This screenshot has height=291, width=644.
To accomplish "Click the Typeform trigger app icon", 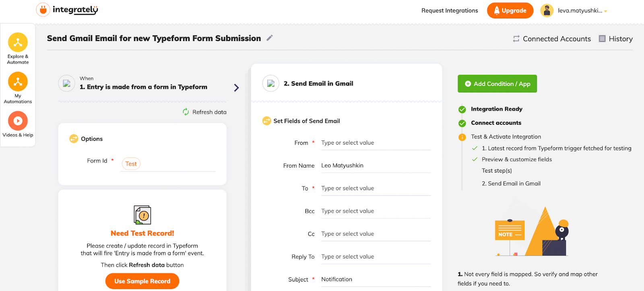I will click(67, 84).
